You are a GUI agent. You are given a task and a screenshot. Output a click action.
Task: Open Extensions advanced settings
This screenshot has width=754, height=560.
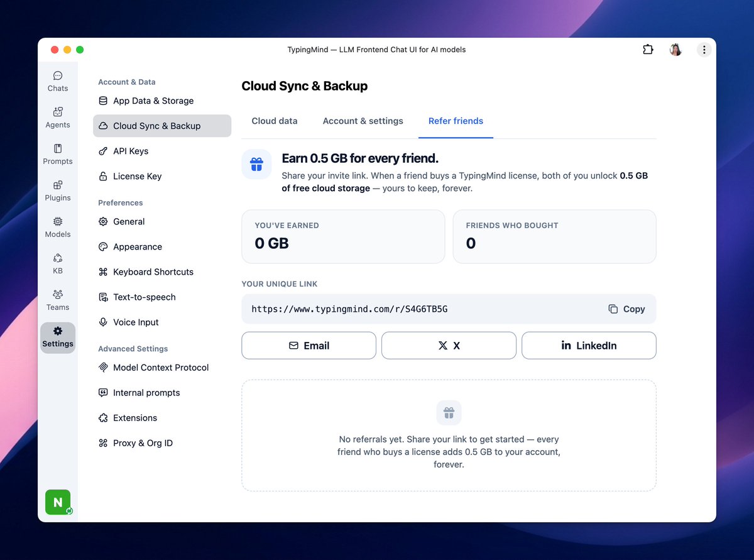(x=162, y=417)
